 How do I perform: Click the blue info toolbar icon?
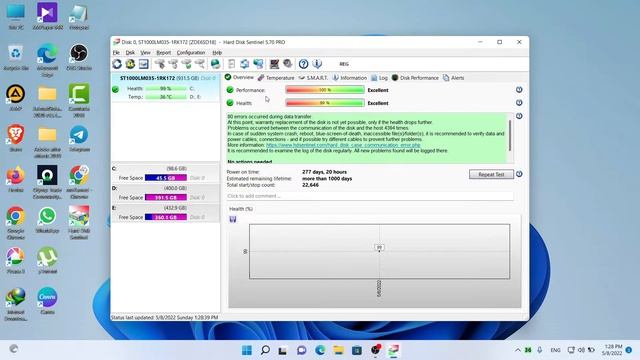click(x=317, y=64)
